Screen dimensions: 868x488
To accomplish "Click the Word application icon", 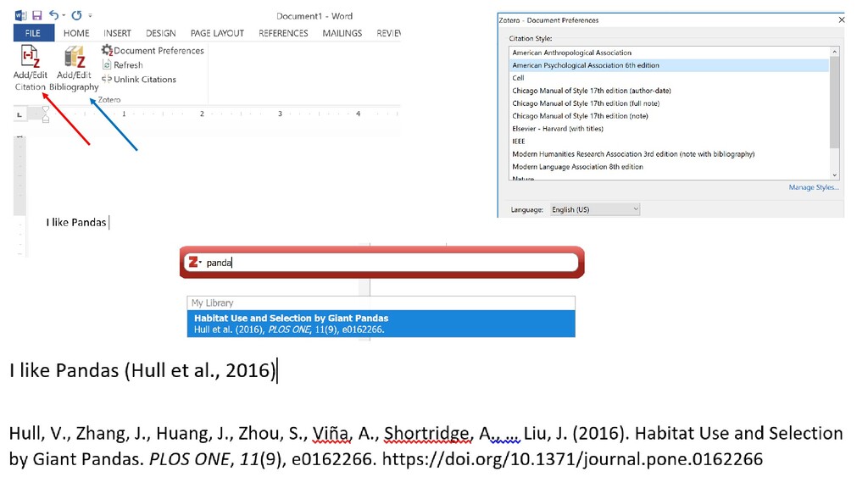I will 20,15.
